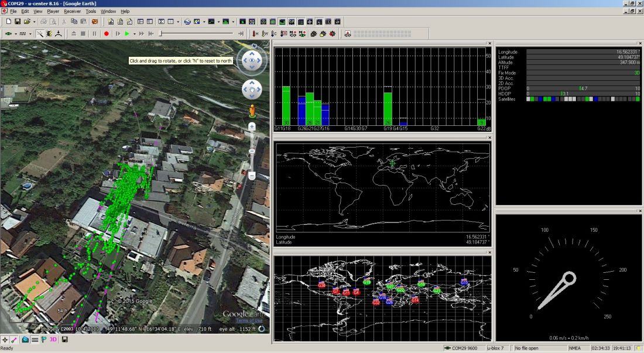Click the blue terrain map icon
The height and width of the screenshot is (353, 644).
(25, 340)
